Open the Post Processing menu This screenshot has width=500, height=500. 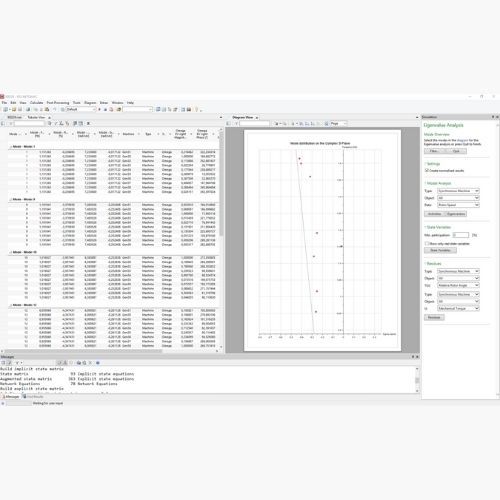(58, 103)
